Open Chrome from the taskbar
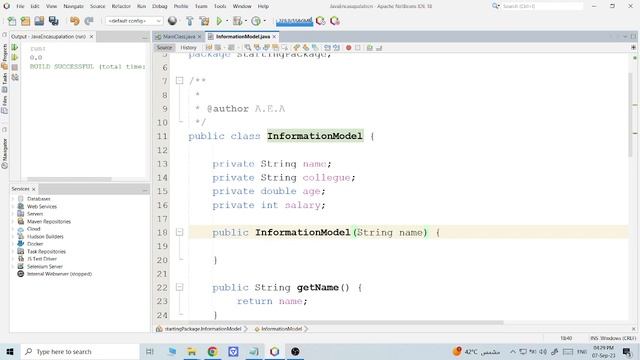 [x=212, y=351]
